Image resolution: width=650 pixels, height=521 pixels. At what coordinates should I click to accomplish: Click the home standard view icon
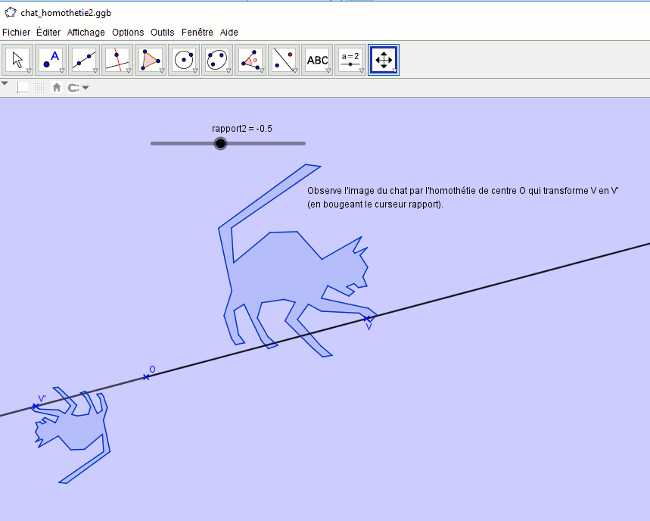coord(57,87)
